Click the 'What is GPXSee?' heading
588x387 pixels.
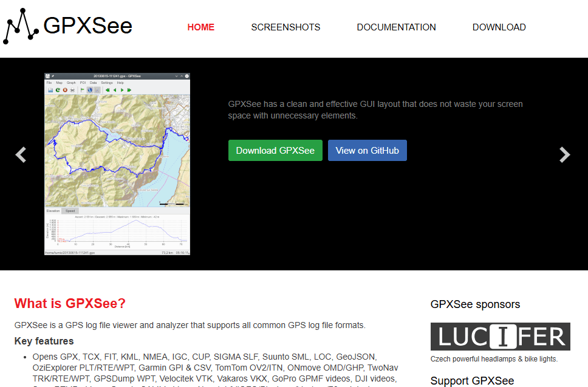(x=70, y=303)
